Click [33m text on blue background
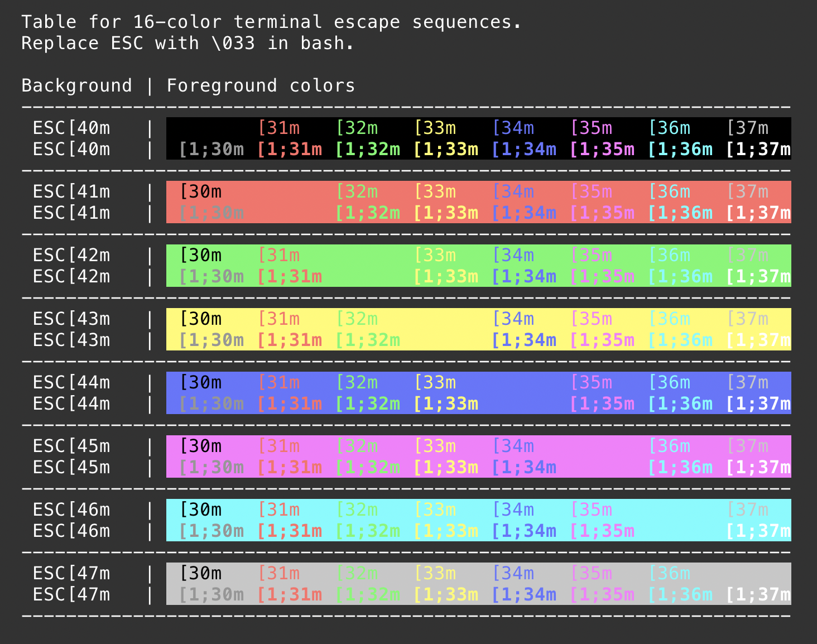Screen dimensions: 817x644 [x=435, y=383]
